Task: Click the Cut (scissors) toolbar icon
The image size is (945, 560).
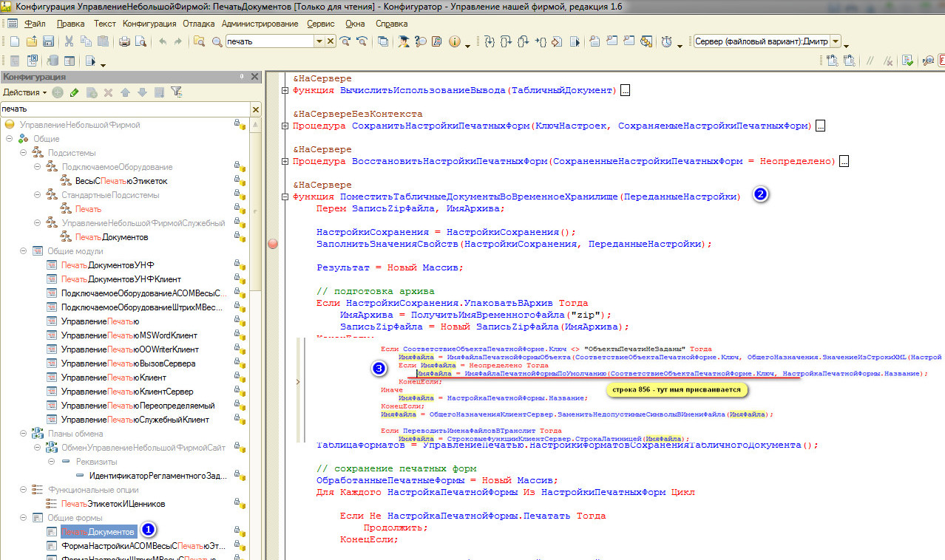Action: 69,41
